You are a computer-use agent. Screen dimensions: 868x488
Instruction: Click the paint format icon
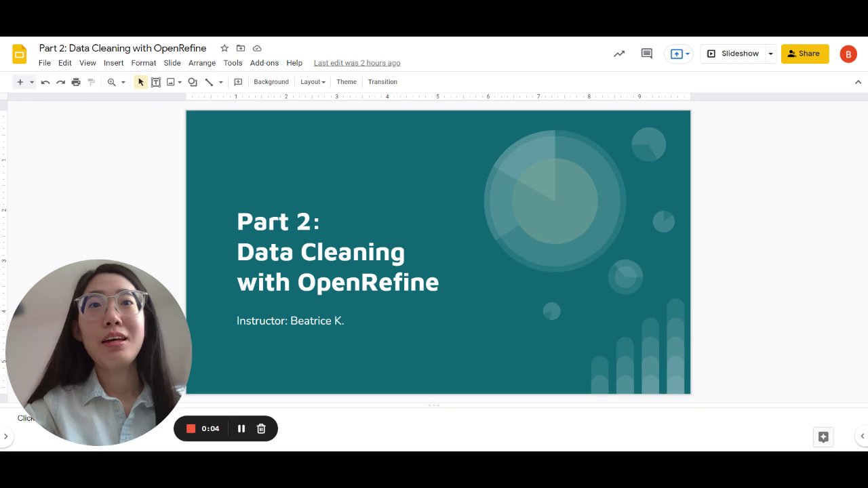[92, 82]
